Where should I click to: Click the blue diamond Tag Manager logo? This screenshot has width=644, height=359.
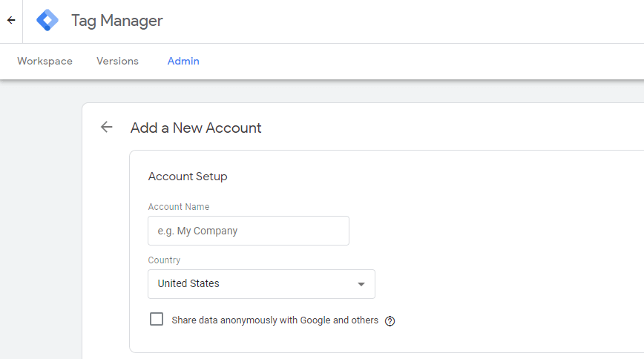[x=47, y=20]
